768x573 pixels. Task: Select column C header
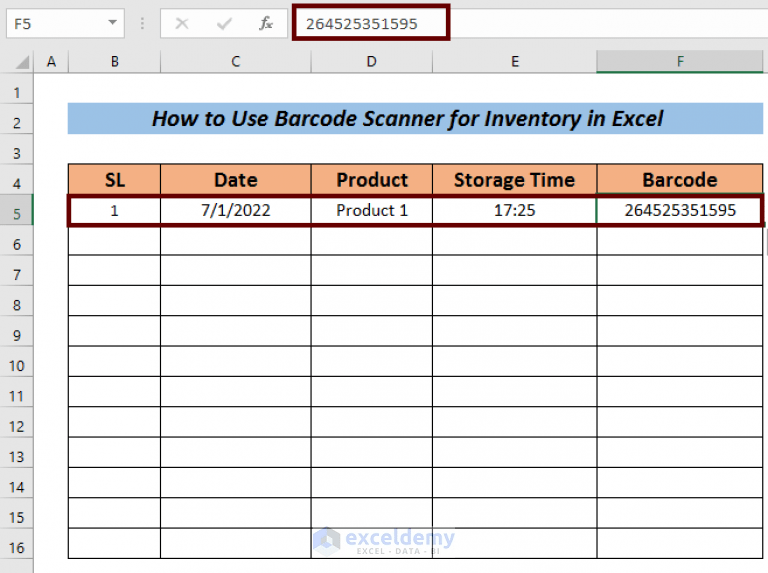coord(236,62)
